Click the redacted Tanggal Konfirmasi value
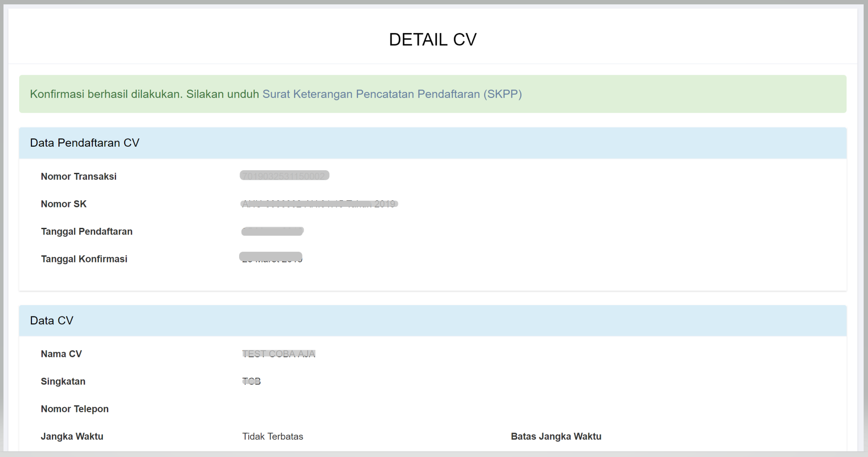 (x=271, y=258)
